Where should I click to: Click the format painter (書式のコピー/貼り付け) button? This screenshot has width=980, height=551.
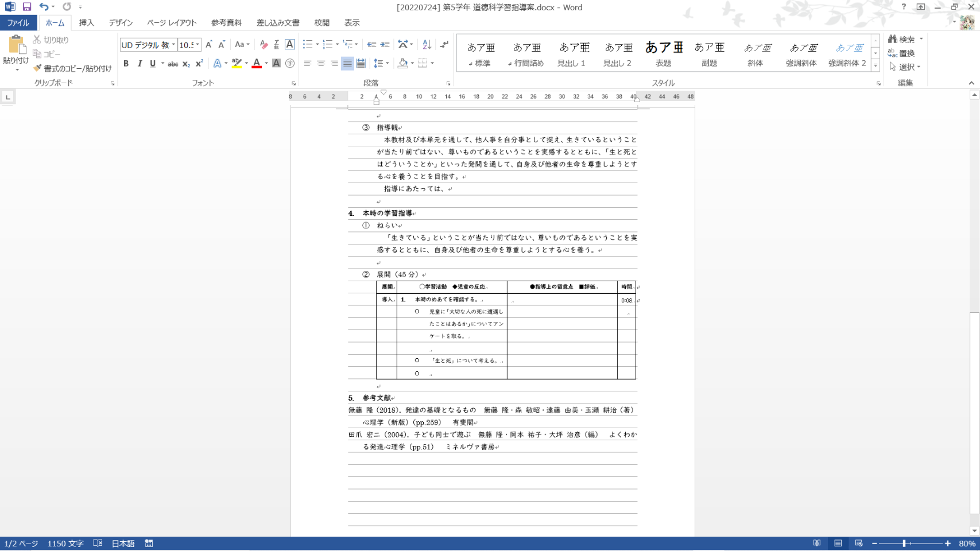pos(72,68)
